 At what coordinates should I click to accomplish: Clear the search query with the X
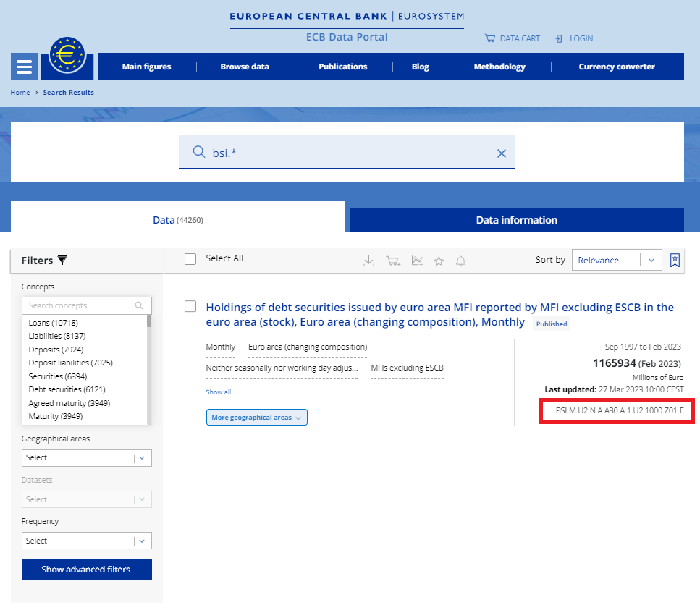(x=502, y=153)
